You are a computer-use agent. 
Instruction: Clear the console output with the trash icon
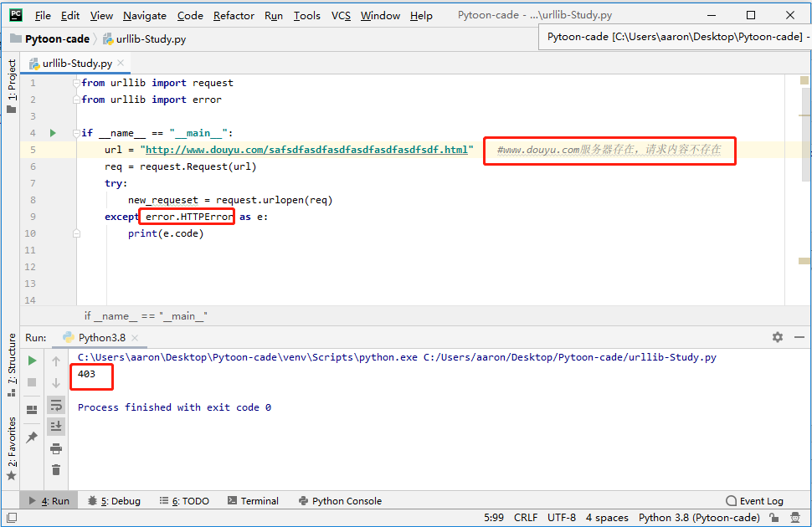click(x=56, y=470)
